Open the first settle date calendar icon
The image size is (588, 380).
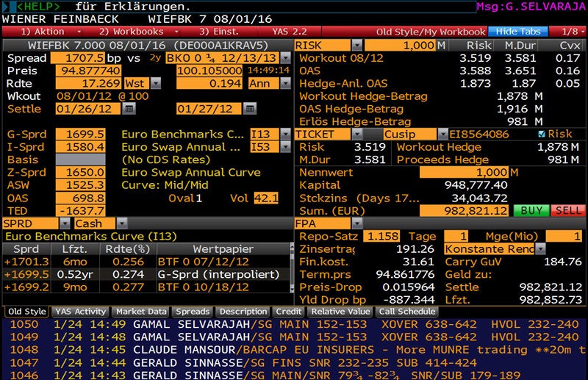pos(129,109)
